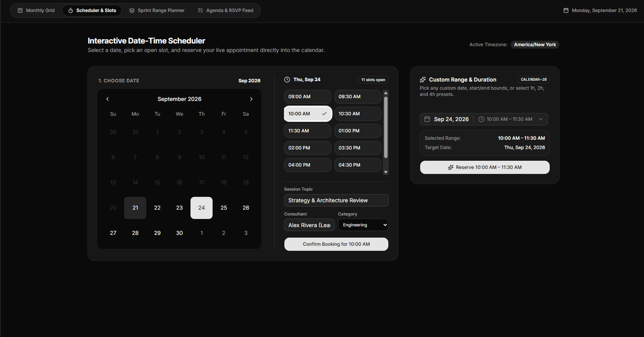Go to next month in calendar
Image resolution: width=644 pixels, height=337 pixels.
251,99
